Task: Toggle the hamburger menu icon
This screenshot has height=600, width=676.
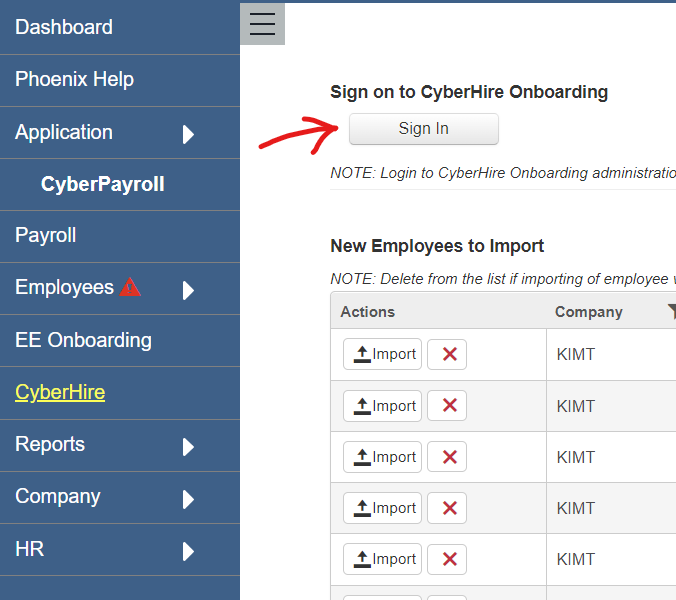Action: pos(262,24)
